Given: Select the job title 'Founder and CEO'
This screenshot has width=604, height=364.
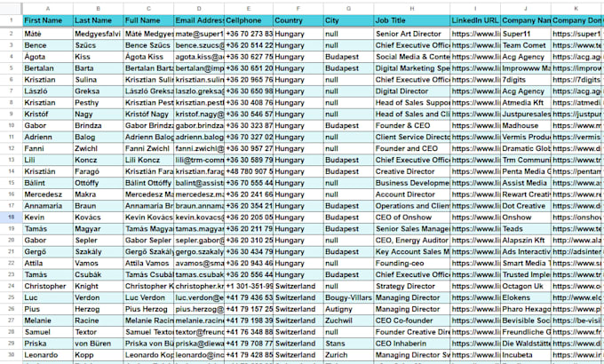Looking at the screenshot, I should (x=411, y=148).
